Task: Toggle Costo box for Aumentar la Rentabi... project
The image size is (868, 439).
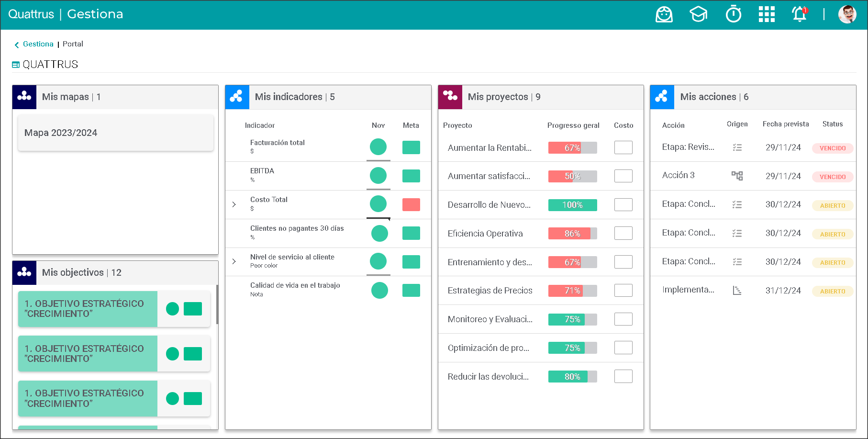Action: (623, 147)
